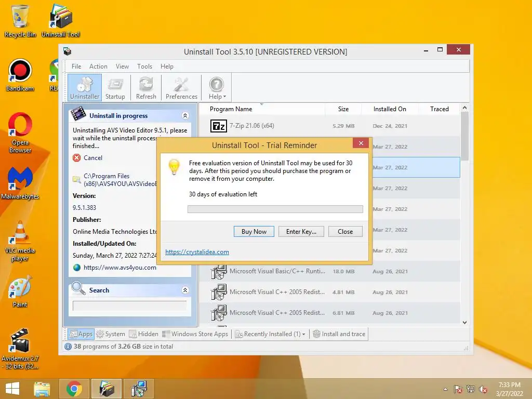This screenshot has width=532, height=399.
Task: Open VLC media player shortcut
Action: tap(20, 241)
